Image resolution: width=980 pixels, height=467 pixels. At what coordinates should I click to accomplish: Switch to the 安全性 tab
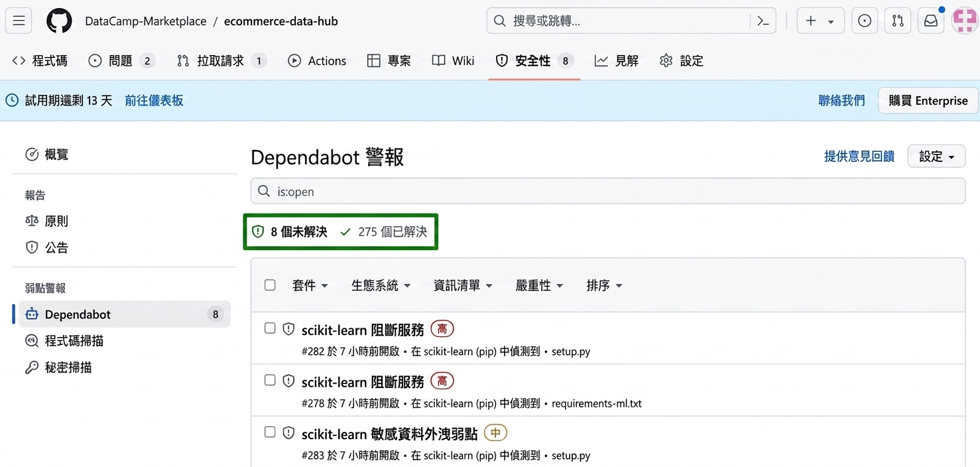[534, 61]
